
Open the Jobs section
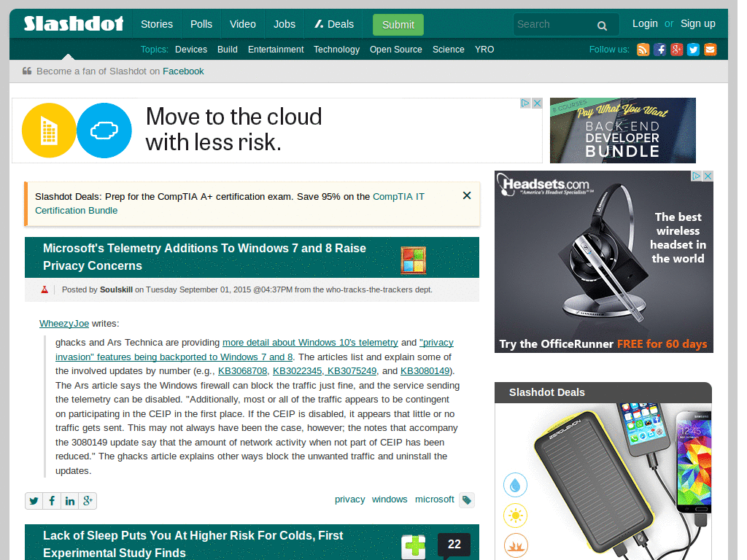tap(285, 24)
